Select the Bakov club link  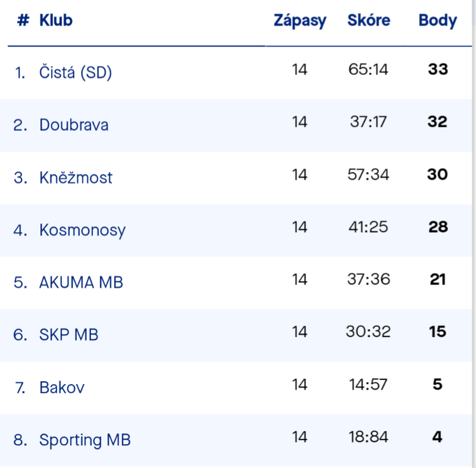pos(62,388)
